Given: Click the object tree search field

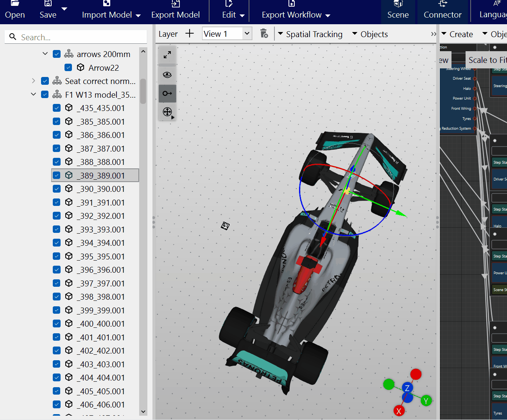Looking at the screenshot, I should (x=76, y=37).
